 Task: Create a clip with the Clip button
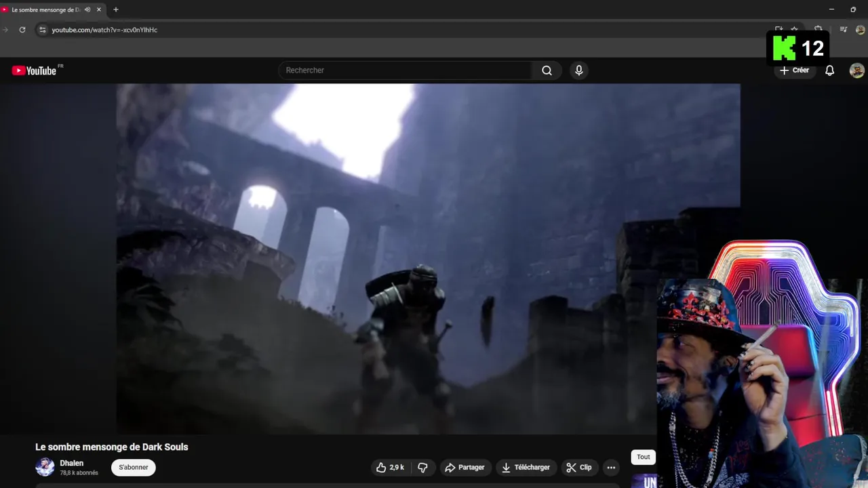[579, 467]
